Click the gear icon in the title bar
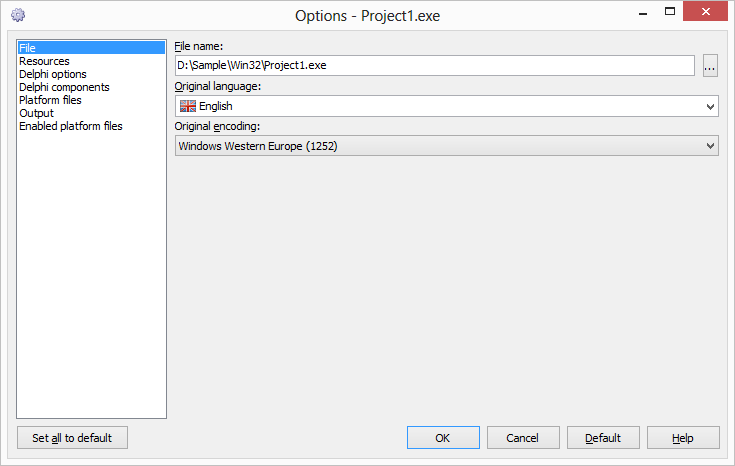The image size is (735, 466). pyautogui.click(x=18, y=15)
